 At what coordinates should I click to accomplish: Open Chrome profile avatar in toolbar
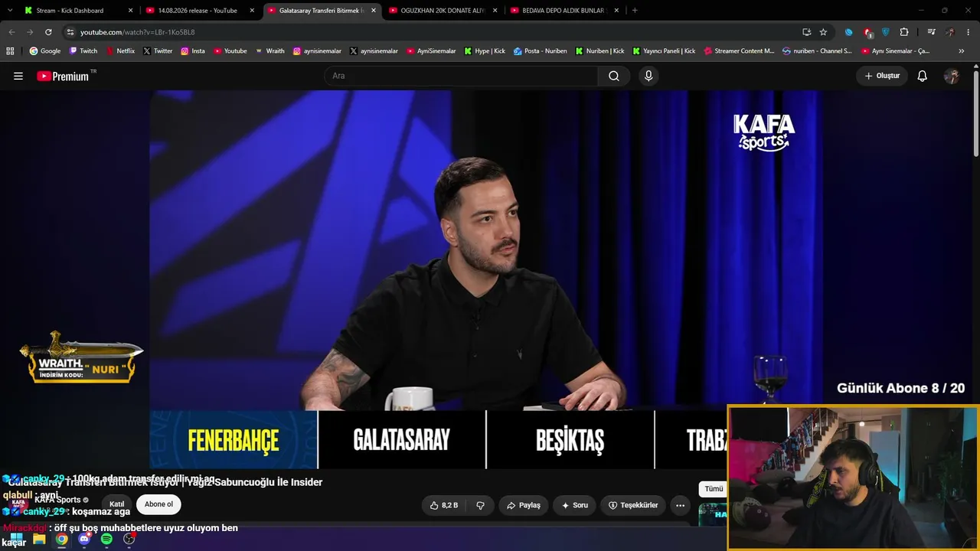[x=950, y=32]
